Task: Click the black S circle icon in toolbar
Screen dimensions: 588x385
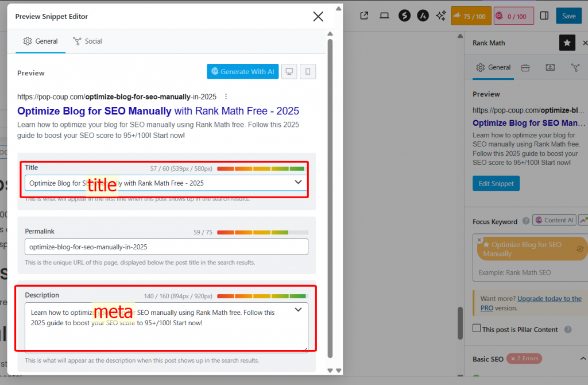Action: 404,16
